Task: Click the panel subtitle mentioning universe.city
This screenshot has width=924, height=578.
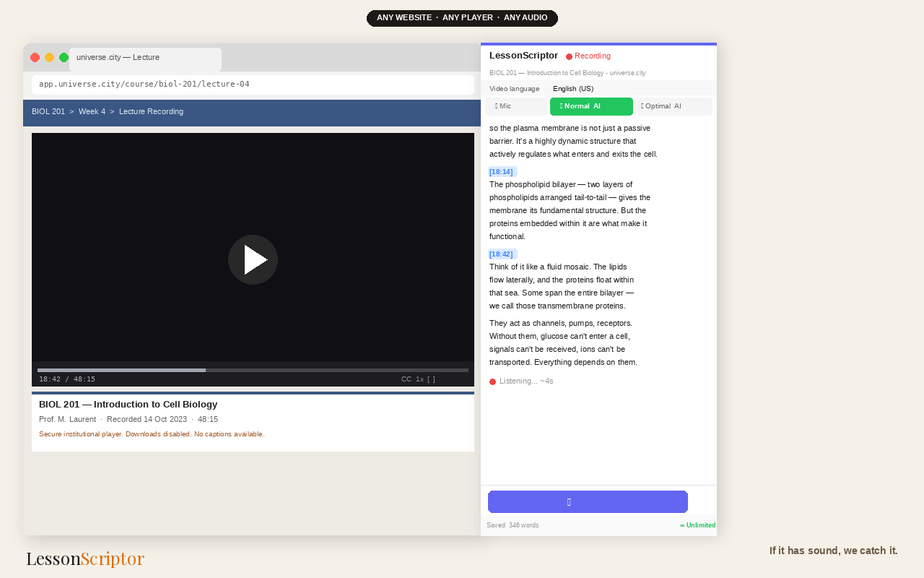Action: 567,73
